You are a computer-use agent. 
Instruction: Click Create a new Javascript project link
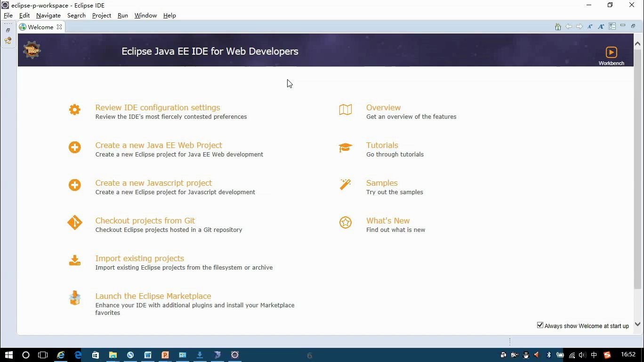153,183
